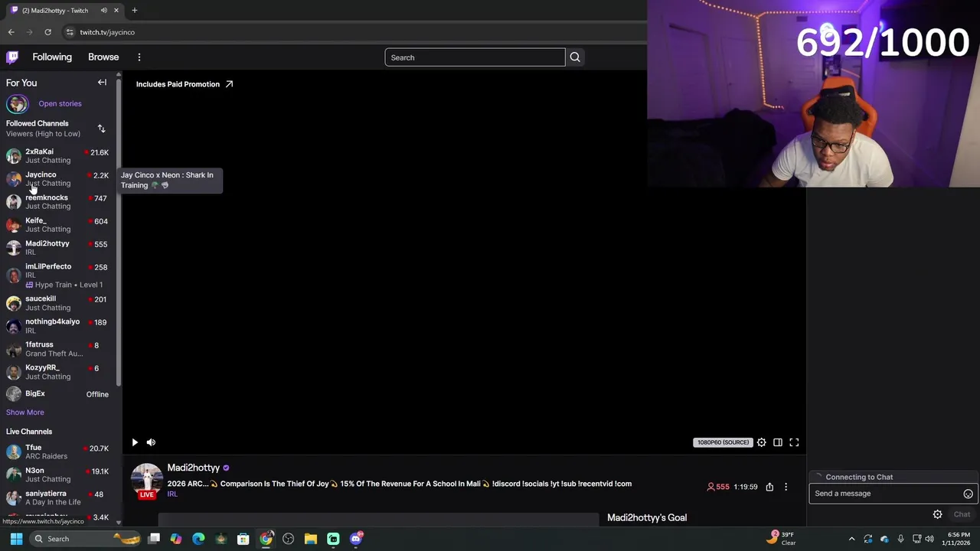Viewport: 980px width, 551px height.
Task: Click the Includes Paid Promotion link
Action: (185, 84)
